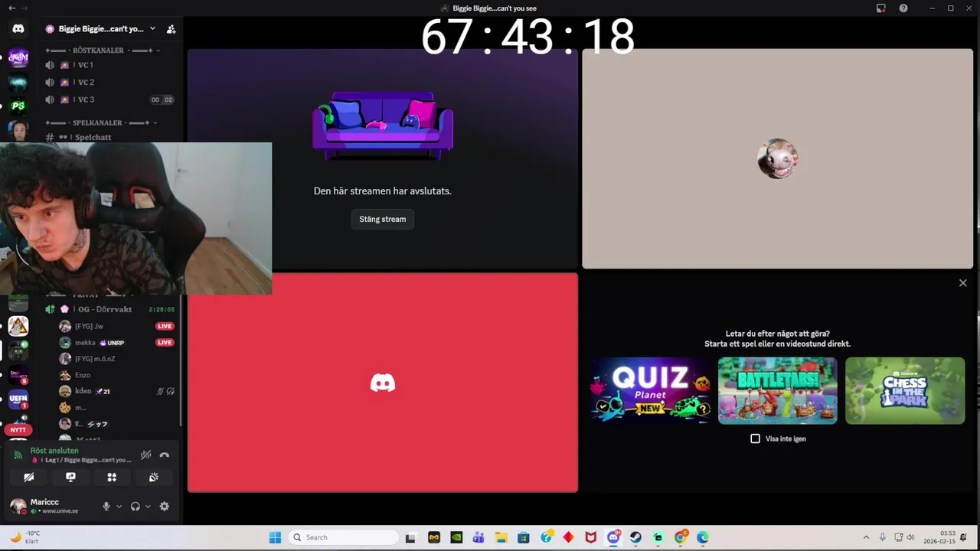Launch the Quiz Planet activity
The width and height of the screenshot is (980, 551).
pyautogui.click(x=650, y=390)
